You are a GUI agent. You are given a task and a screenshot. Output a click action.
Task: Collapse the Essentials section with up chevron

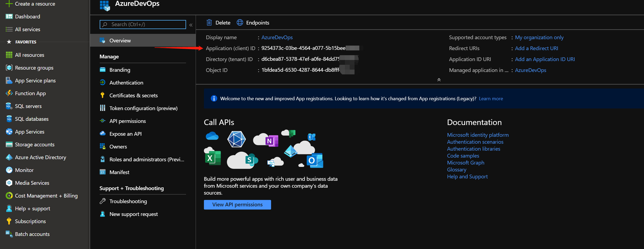(x=439, y=80)
